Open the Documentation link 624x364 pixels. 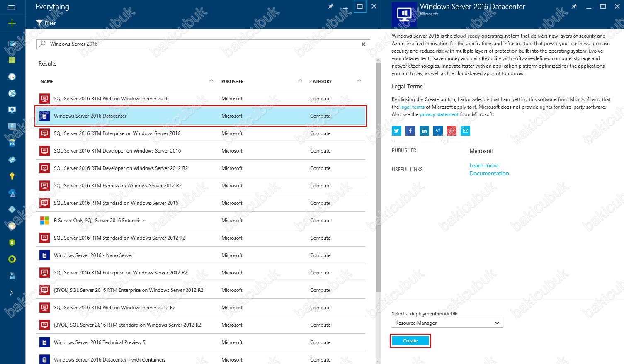(x=489, y=174)
